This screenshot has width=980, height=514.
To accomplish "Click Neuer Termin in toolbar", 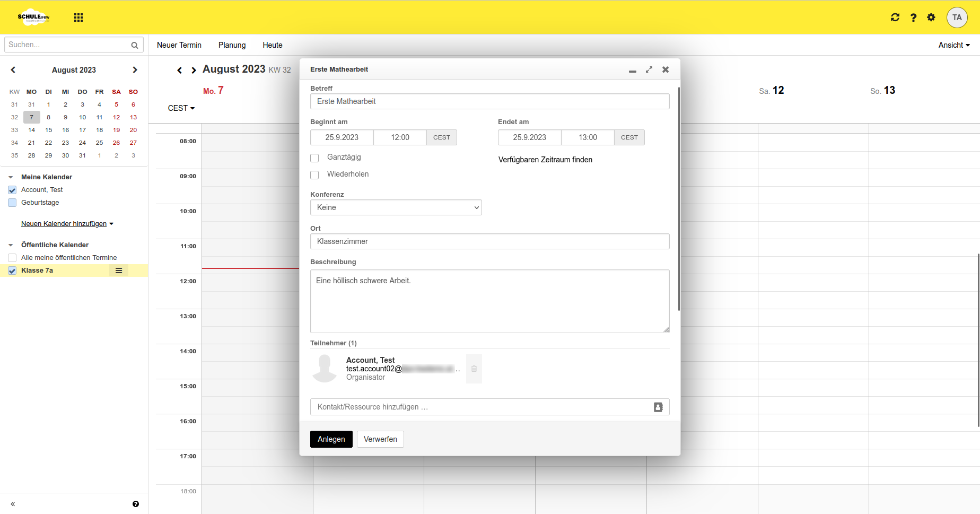I will click(x=179, y=45).
